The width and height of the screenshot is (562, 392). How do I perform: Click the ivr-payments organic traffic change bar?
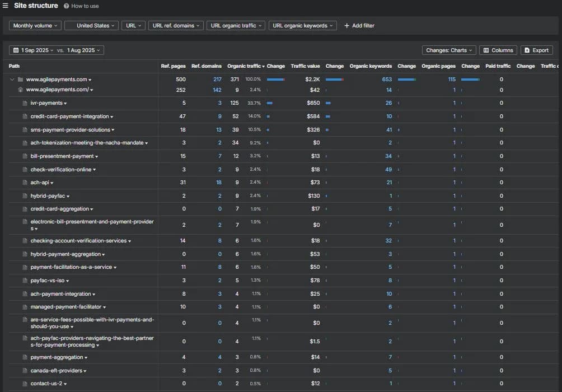[x=270, y=103]
